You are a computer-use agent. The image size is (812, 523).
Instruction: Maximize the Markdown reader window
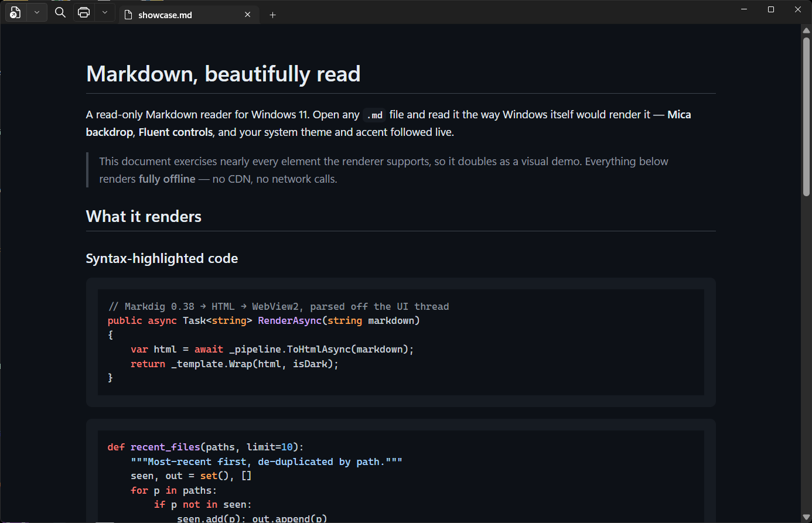tap(771, 9)
